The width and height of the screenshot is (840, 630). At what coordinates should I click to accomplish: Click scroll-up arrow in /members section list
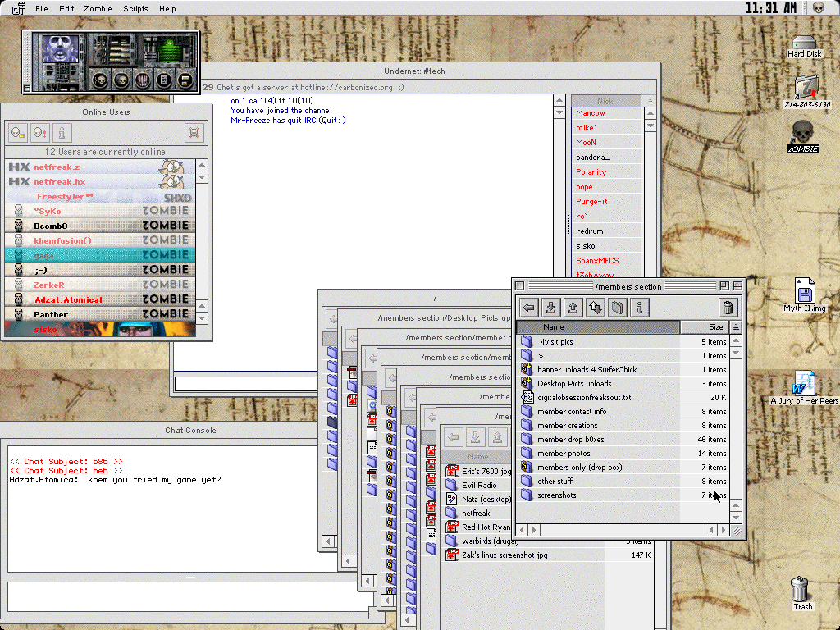[736, 340]
